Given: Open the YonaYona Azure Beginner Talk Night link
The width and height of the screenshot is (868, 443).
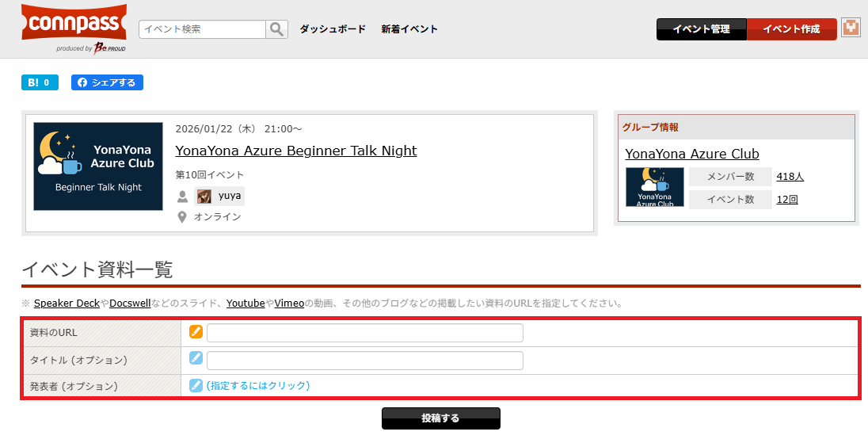Looking at the screenshot, I should coord(296,151).
